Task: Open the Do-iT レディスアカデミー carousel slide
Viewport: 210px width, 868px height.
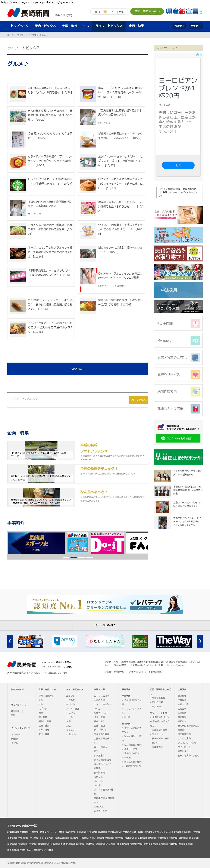Action: pos(107,543)
